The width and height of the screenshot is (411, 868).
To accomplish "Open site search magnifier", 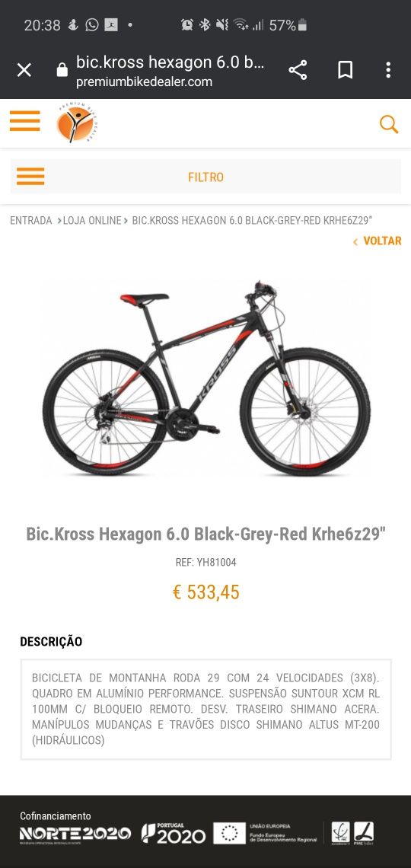I will (389, 124).
